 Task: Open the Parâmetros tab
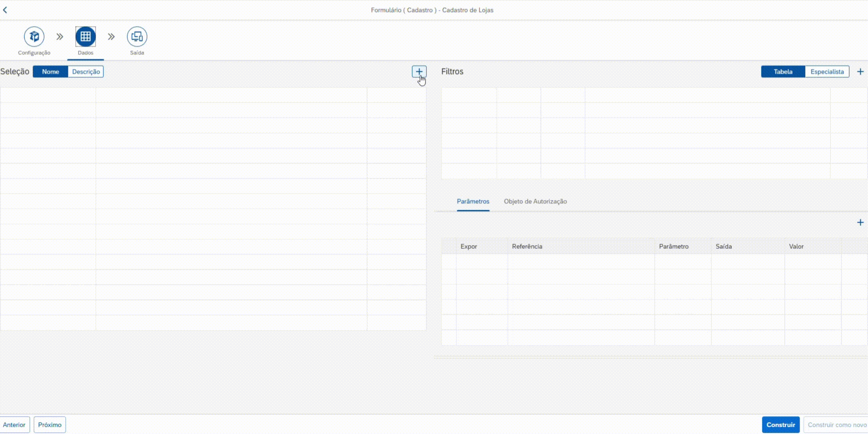[x=473, y=201]
